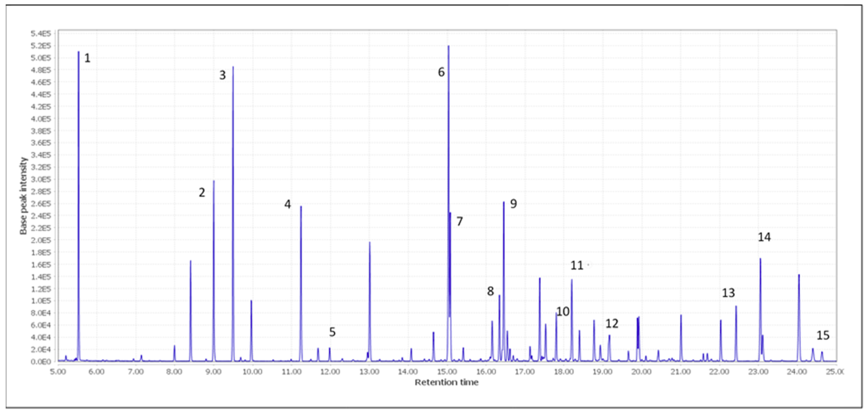Click peak label 2 near 9.00 minutes

pos(202,192)
